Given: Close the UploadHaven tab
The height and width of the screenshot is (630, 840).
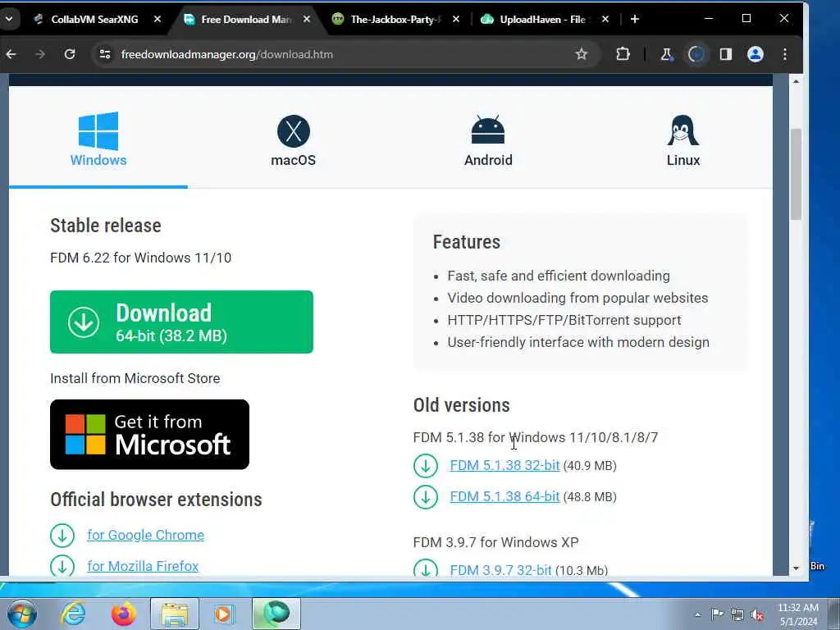Looking at the screenshot, I should [605, 20].
